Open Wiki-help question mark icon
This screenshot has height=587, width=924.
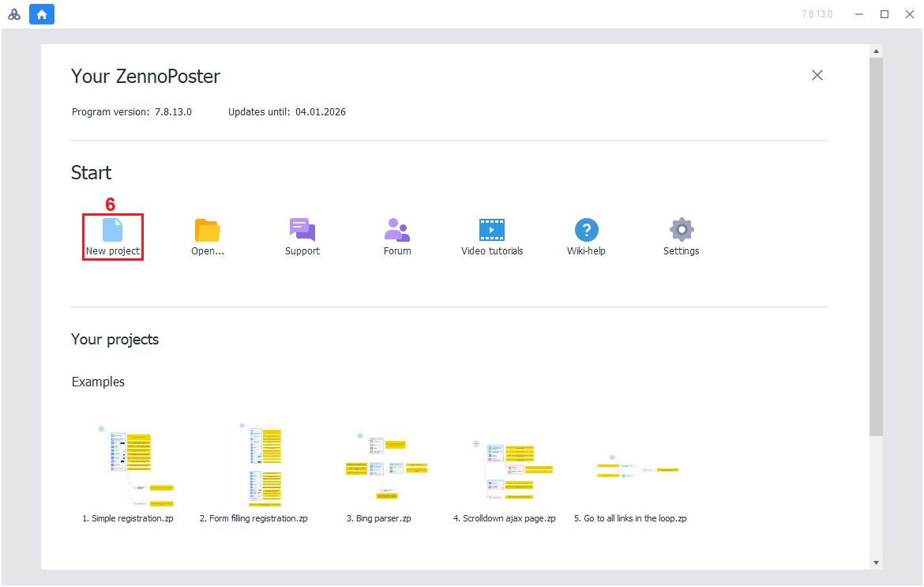coord(586,230)
